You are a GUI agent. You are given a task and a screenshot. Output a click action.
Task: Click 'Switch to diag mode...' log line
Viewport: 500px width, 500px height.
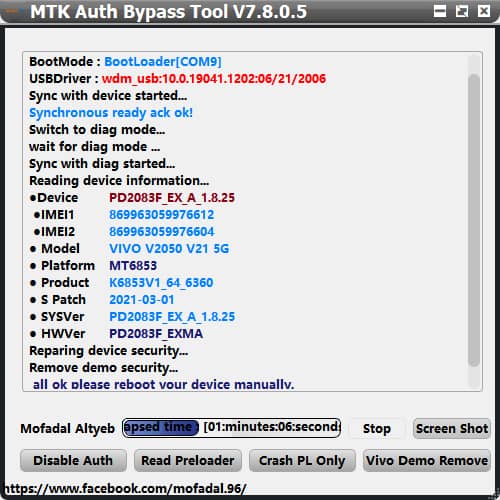coord(97,130)
